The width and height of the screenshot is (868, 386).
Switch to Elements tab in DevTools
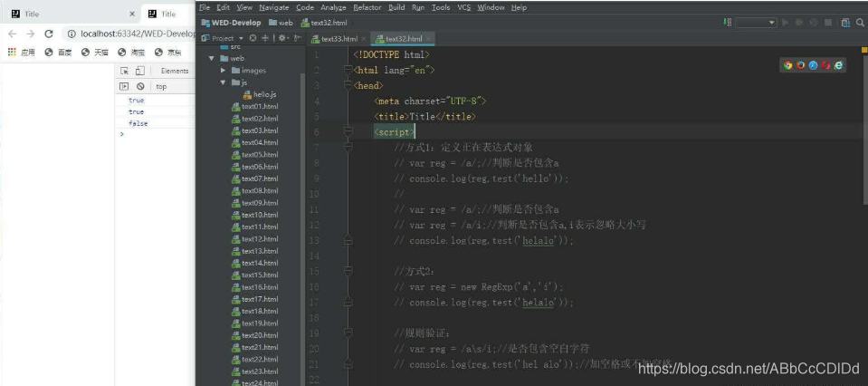(x=175, y=71)
